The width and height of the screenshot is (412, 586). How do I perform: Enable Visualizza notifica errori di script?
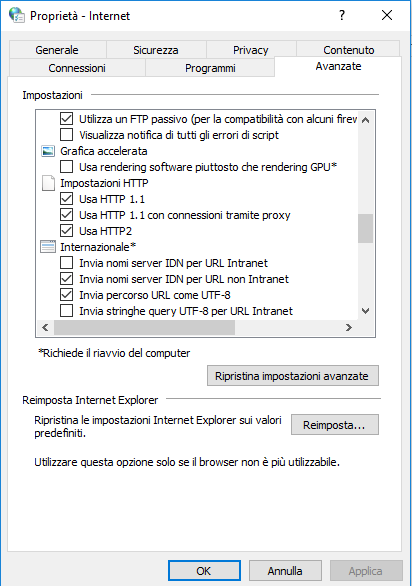(67, 135)
